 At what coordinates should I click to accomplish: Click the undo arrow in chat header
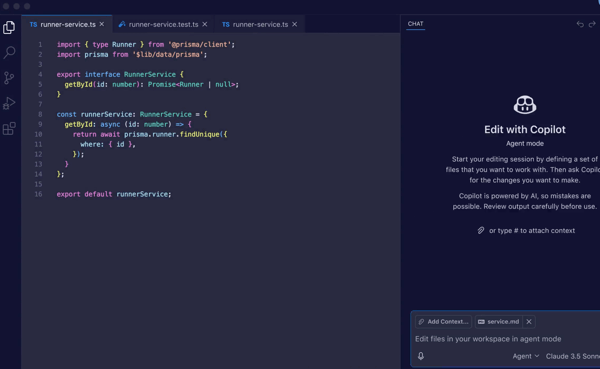[580, 24]
